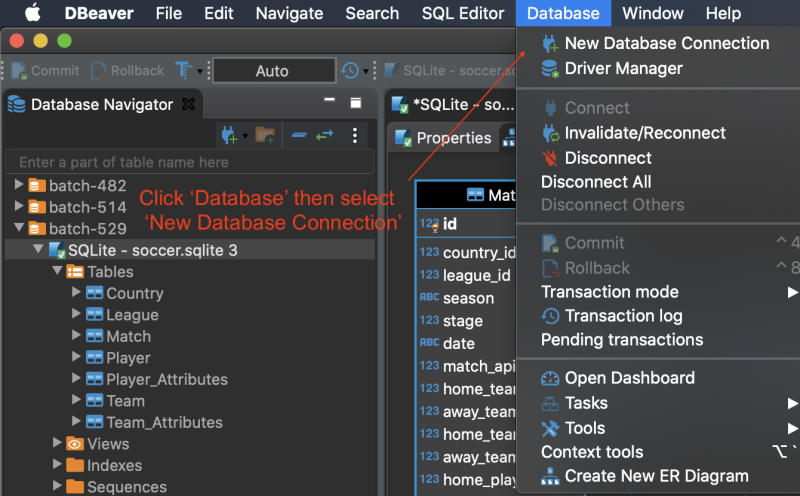The height and width of the screenshot is (496, 800).
Task: Choose Invalidate/Reconnect menu entry
Action: (x=658, y=133)
